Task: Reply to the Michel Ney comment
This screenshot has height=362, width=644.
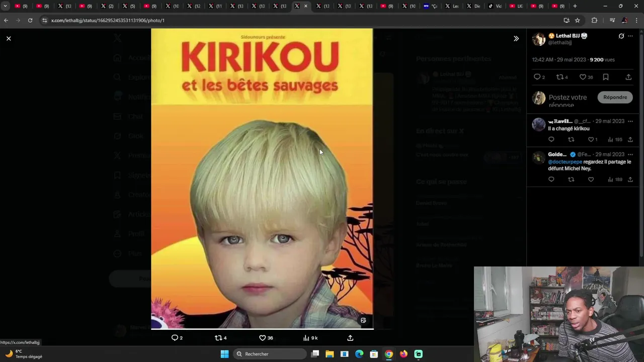Action: [551, 179]
